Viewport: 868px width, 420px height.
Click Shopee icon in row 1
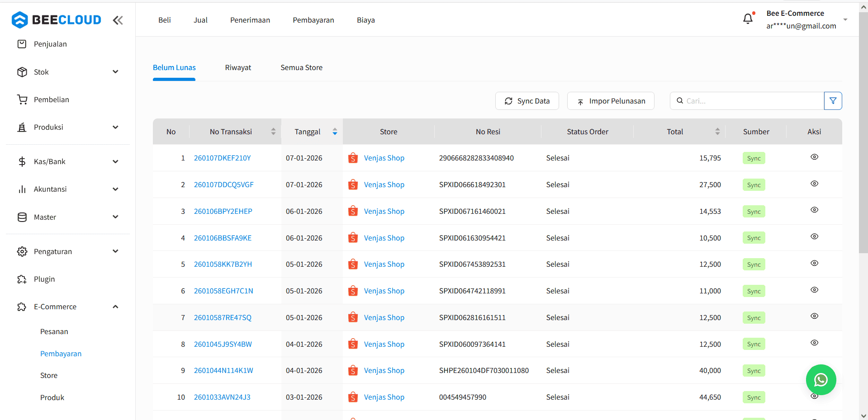tap(353, 158)
